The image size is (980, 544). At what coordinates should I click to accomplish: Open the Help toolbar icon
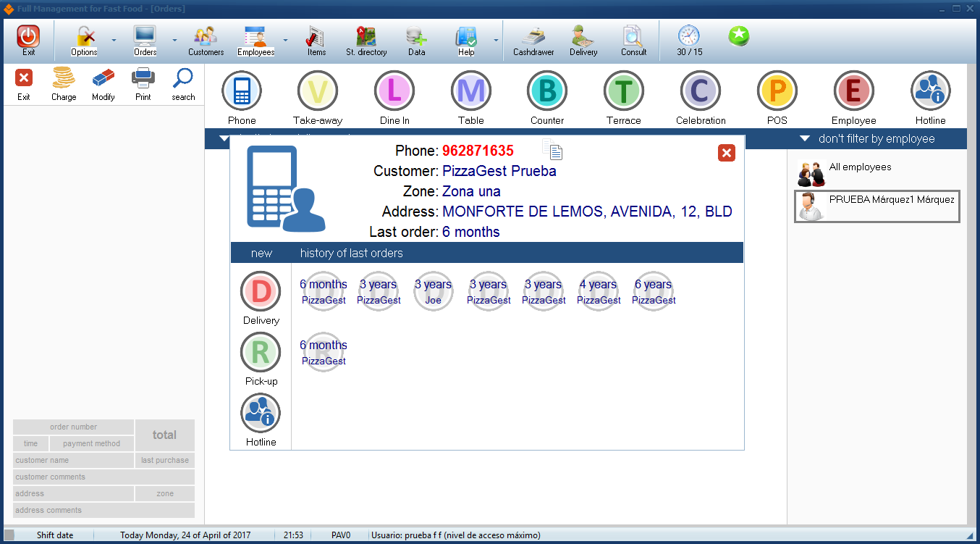tap(466, 36)
